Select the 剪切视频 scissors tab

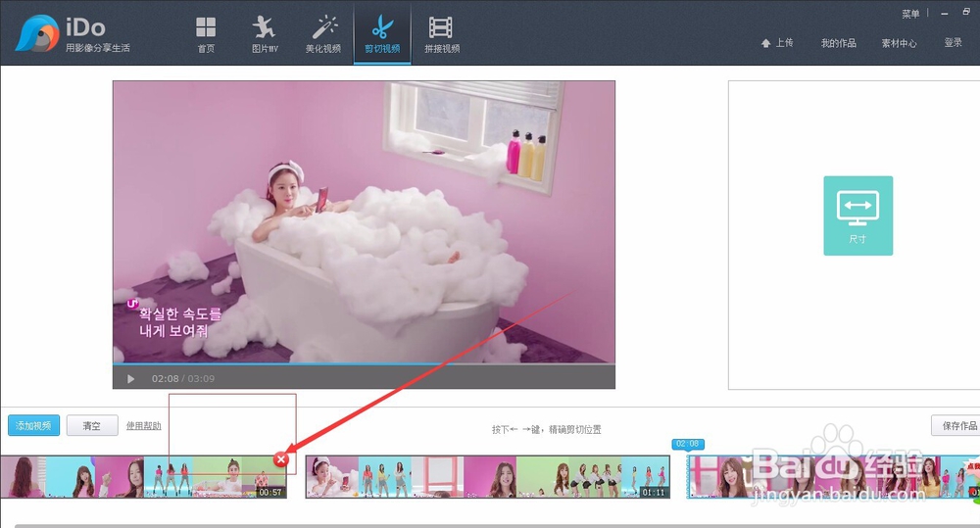click(382, 35)
